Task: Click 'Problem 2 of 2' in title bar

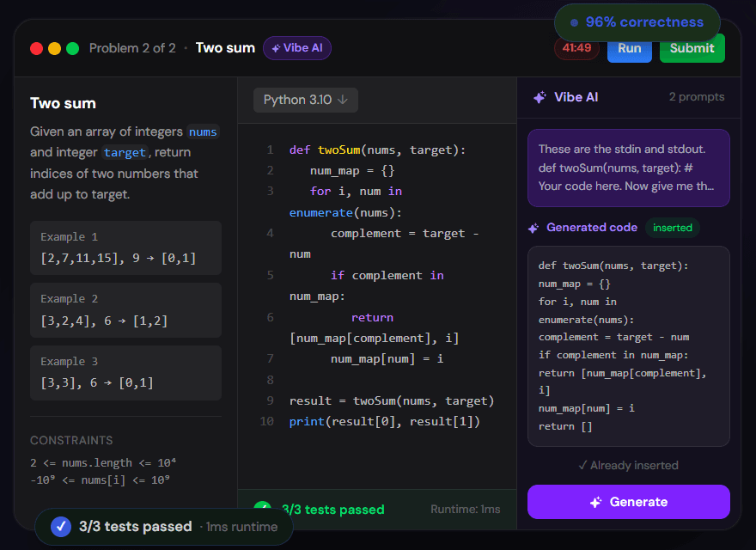Action: [132, 48]
